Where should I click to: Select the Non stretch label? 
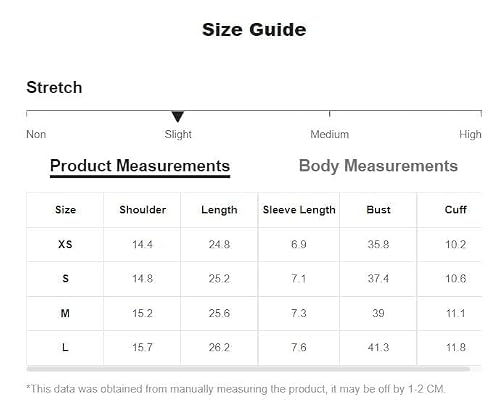(36, 134)
